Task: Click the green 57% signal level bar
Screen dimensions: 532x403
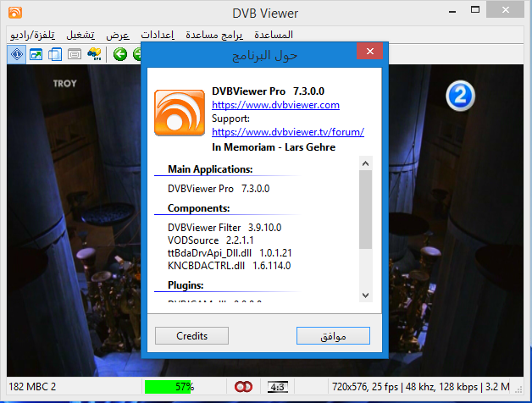Action: click(x=169, y=387)
